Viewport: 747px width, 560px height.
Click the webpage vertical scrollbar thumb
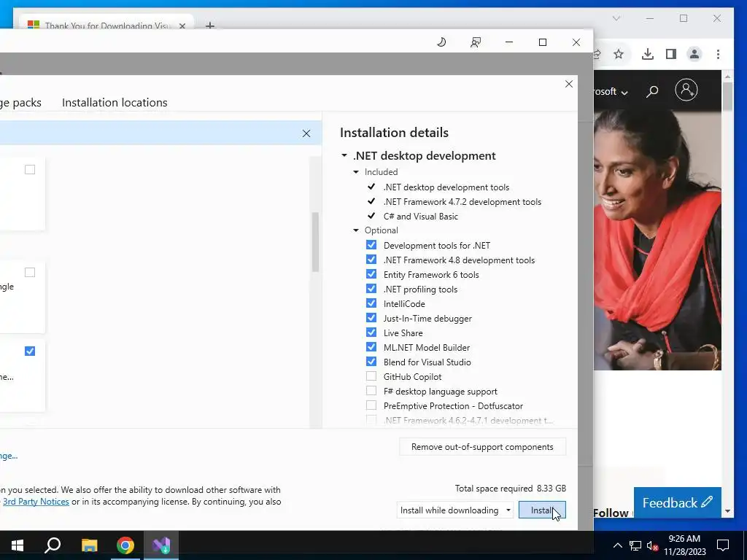point(727,97)
